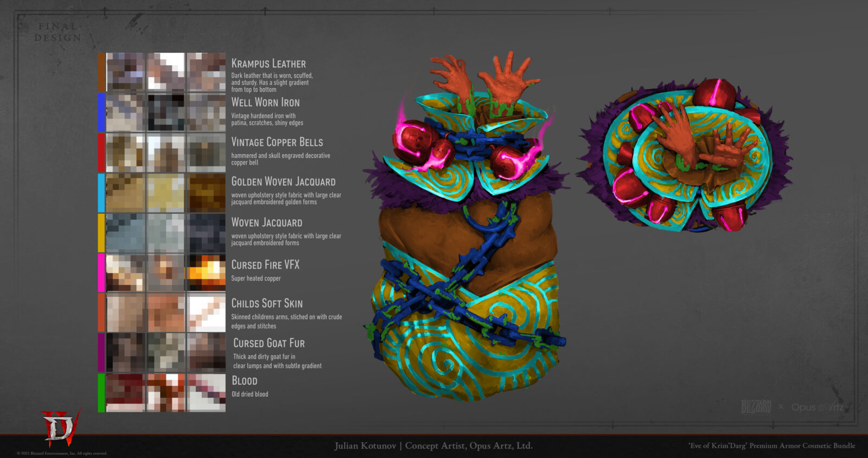This screenshot has height=458, width=868.
Task: Click the Vintage Copper Bells heading
Action: [x=277, y=142]
